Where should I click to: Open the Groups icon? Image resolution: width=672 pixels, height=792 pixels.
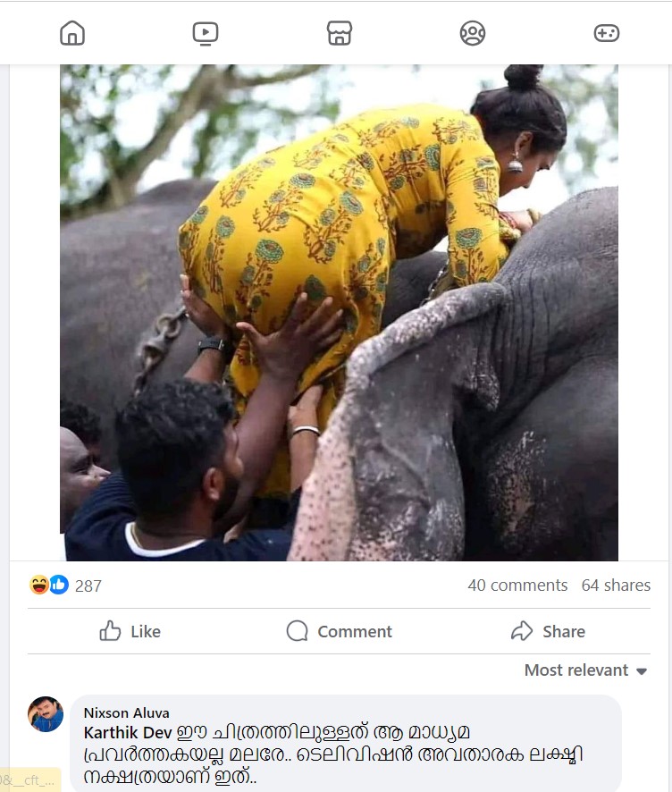coord(472,32)
